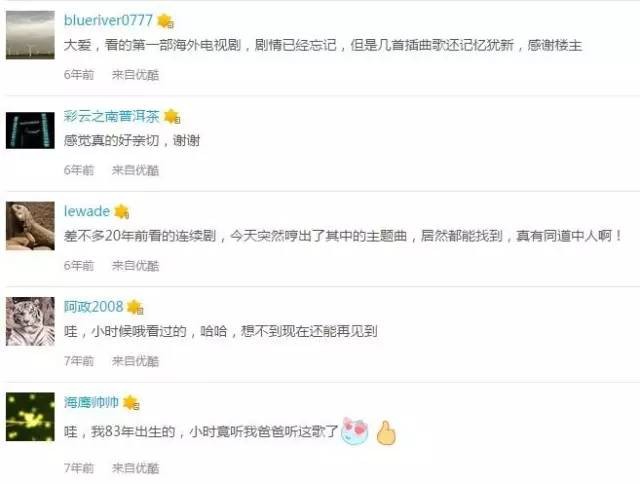Click the thumbs-up emoji in the last comment
This screenshot has height=484, width=640.
(386, 433)
